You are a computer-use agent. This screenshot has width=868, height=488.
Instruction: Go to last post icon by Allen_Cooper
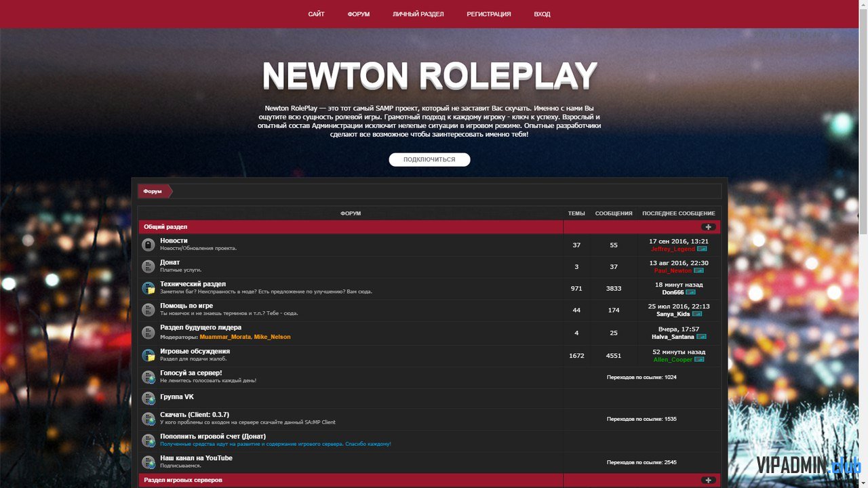[699, 359]
